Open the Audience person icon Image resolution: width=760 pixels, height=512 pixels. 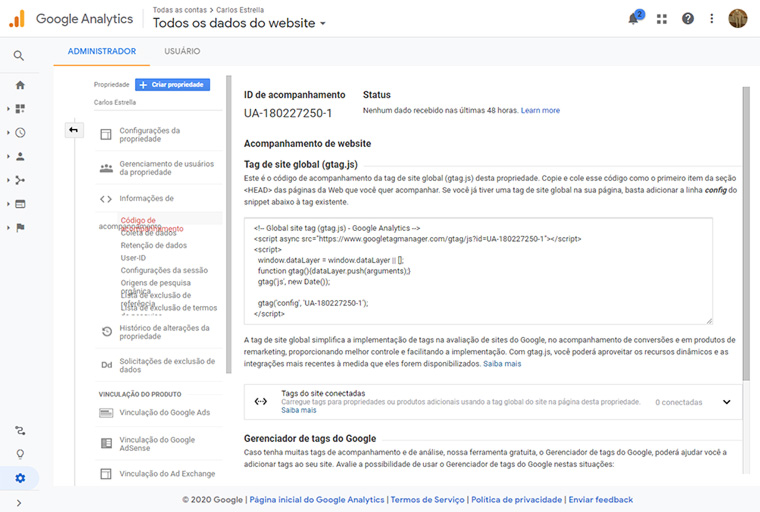click(x=20, y=156)
